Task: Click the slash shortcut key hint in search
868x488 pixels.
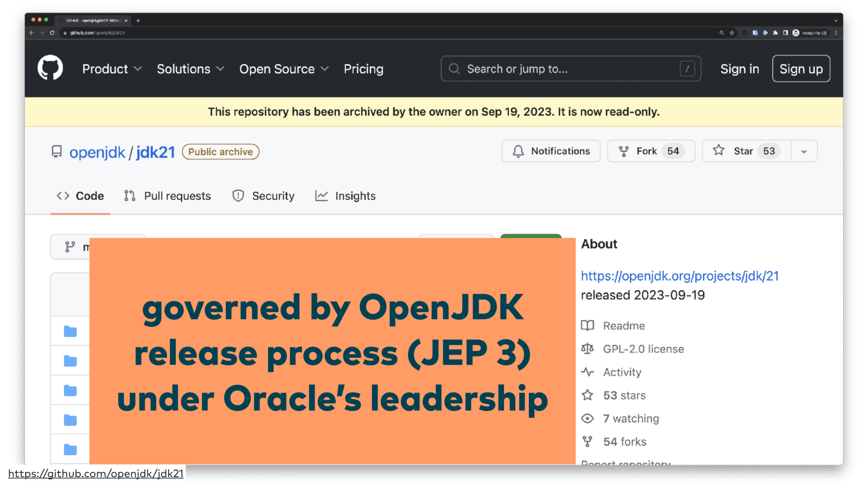Action: (x=687, y=69)
